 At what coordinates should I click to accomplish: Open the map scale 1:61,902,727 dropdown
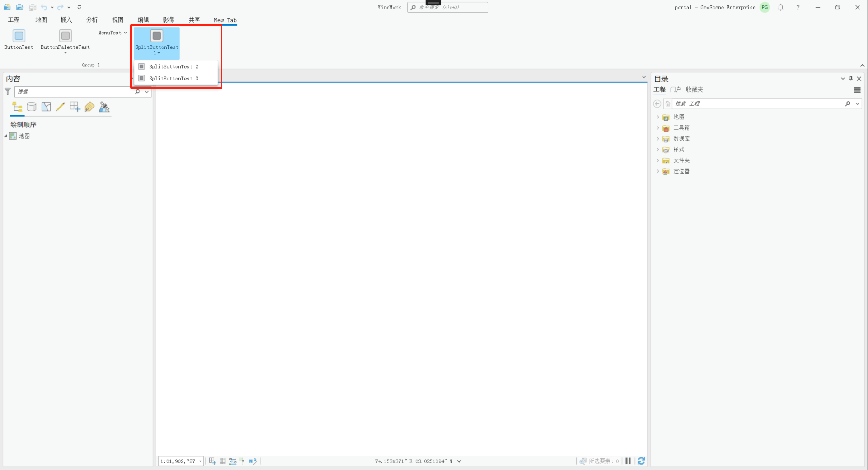point(200,461)
